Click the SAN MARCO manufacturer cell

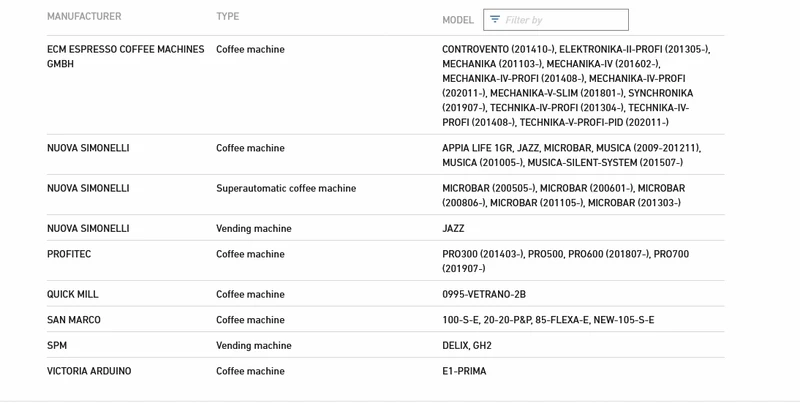tap(73, 320)
